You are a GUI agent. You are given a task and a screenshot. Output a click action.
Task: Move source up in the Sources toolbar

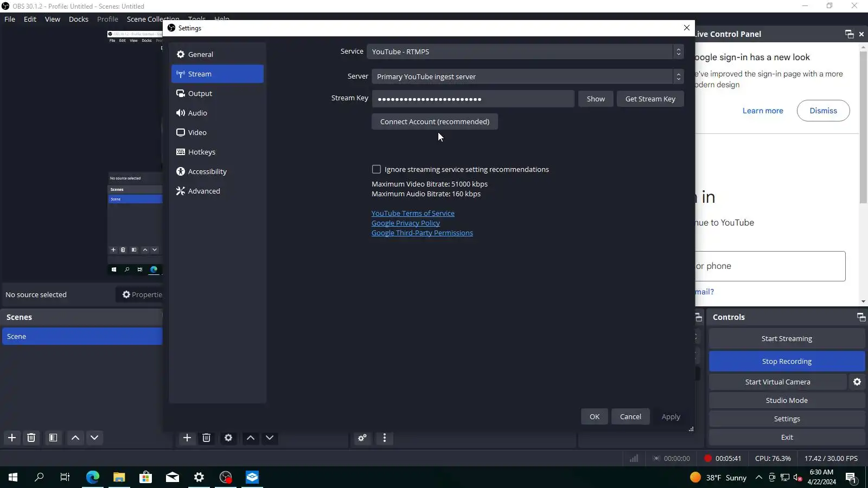tap(251, 438)
